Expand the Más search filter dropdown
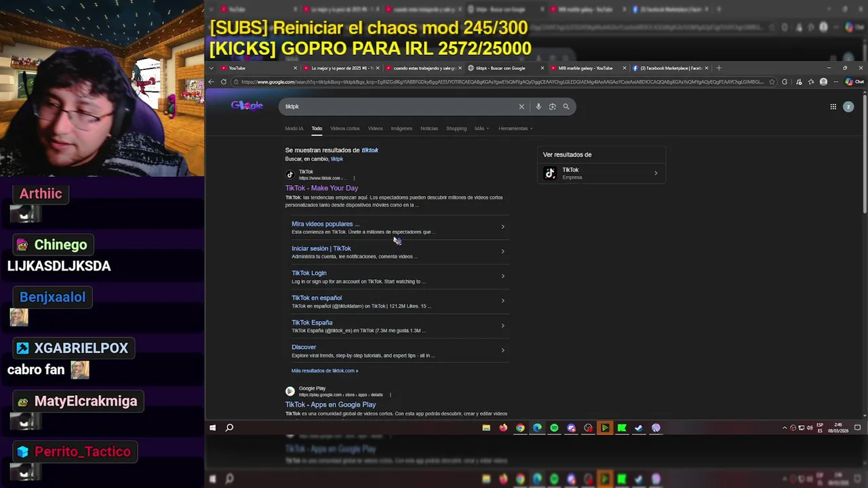This screenshot has width=868, height=488. pyautogui.click(x=481, y=128)
